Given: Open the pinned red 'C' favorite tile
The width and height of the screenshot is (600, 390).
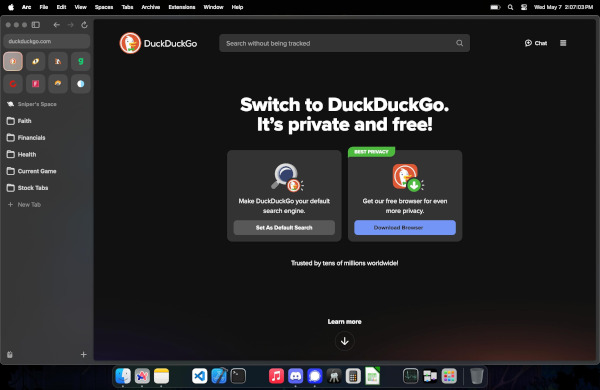Looking at the screenshot, I should 13,84.
